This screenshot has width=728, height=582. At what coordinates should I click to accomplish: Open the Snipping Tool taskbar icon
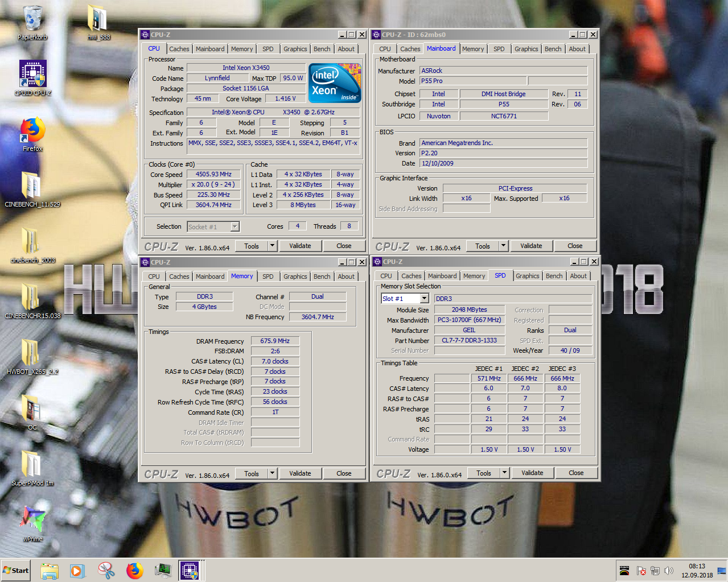click(x=106, y=571)
